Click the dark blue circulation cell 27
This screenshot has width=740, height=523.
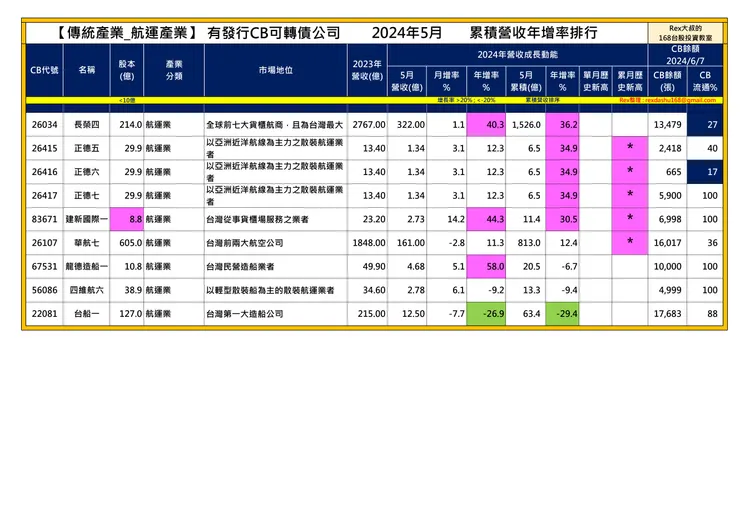tap(705, 125)
